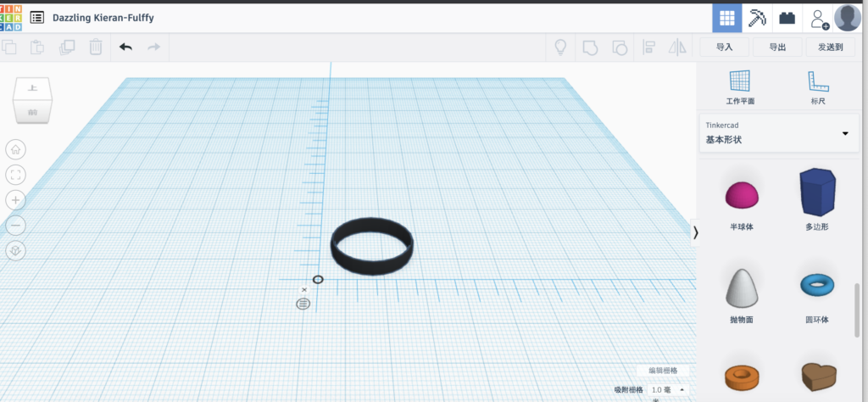Toggle perspective/orthographic view cube icon

16,251
